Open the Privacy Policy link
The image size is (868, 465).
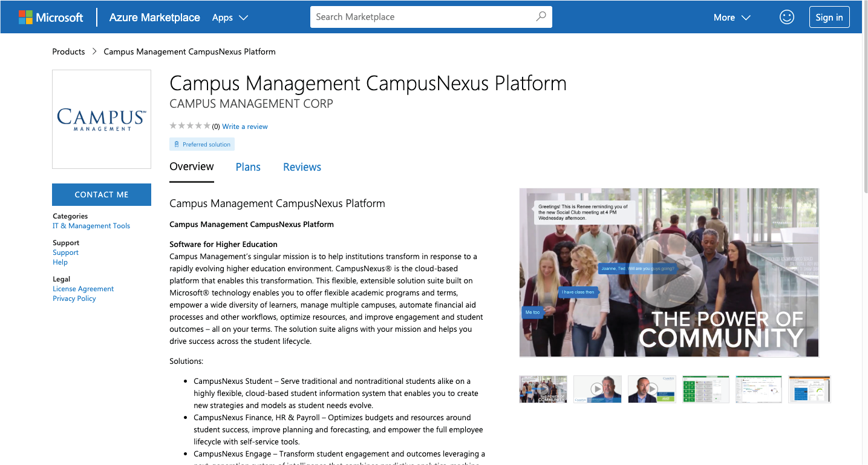tap(74, 298)
